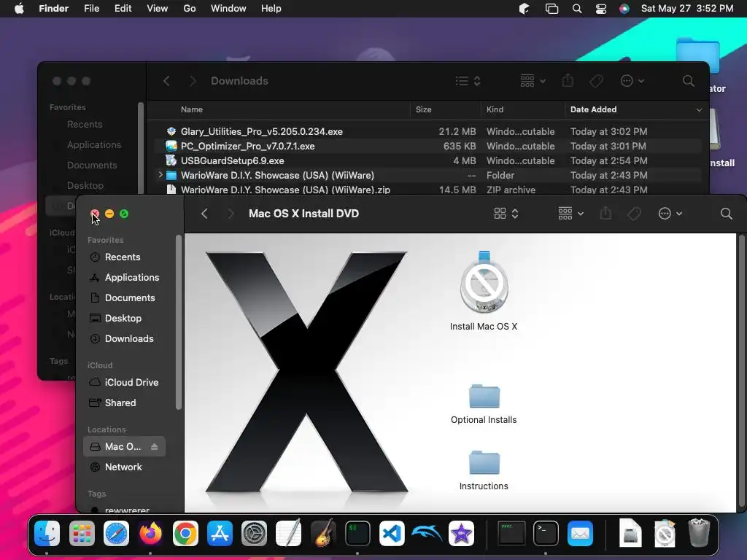Open the Window menu
The width and height of the screenshot is (747, 560).
(228, 9)
